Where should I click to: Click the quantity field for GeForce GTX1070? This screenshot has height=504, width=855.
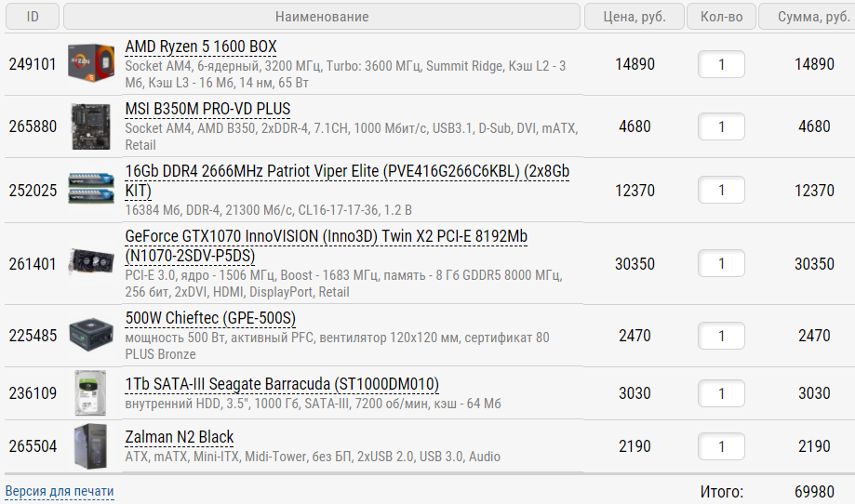pos(721,264)
